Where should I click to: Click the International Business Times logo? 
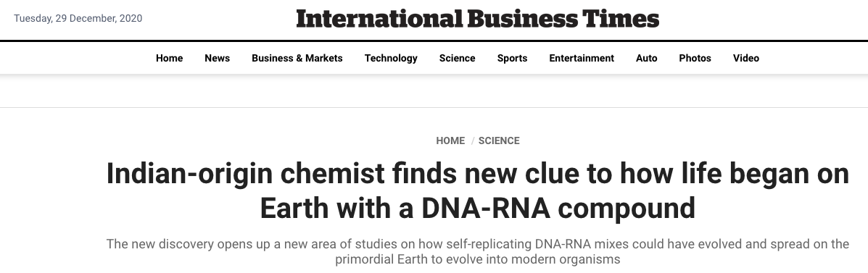point(477,19)
